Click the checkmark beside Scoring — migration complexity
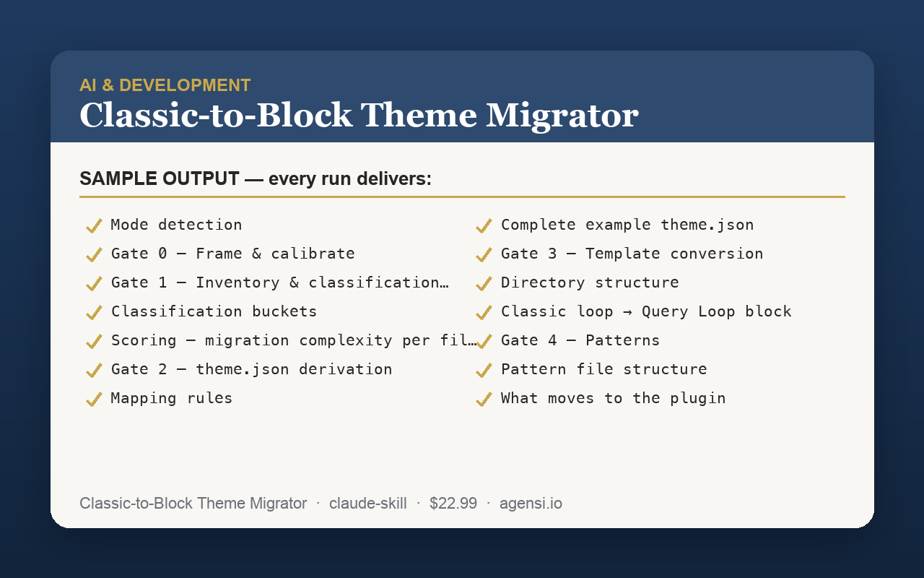The width and height of the screenshot is (924, 578). point(94,342)
